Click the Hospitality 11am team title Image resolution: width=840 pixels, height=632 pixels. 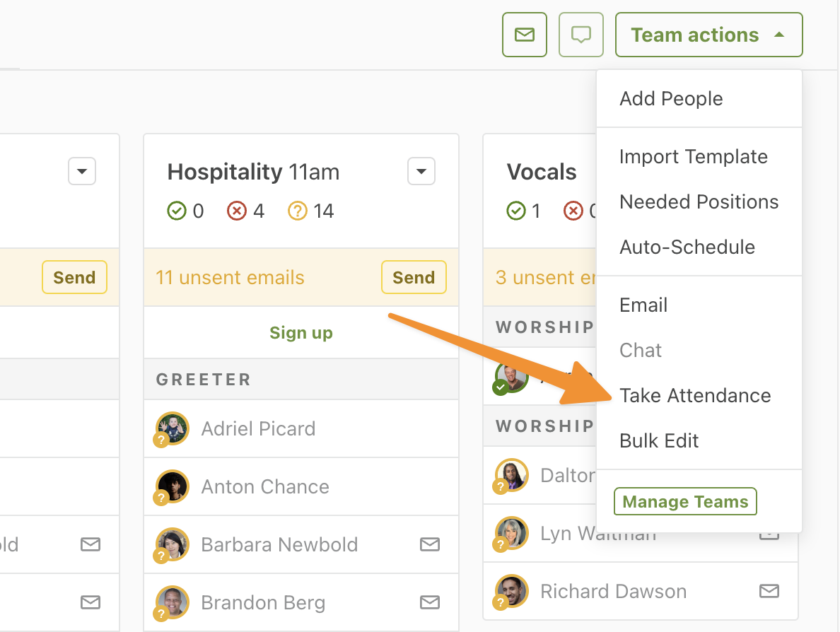point(253,172)
